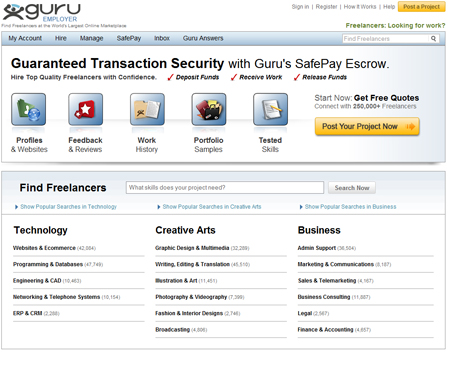
Task: Click the Technology heading
Action: tap(41, 230)
